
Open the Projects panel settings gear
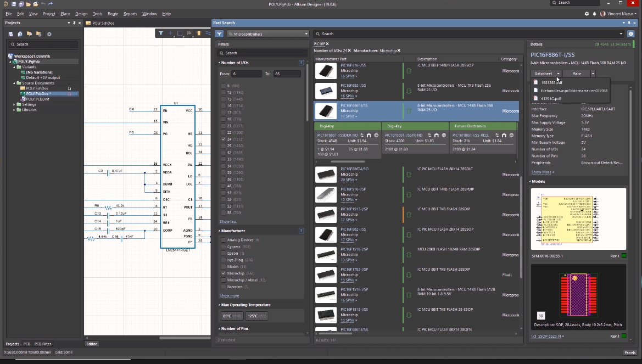point(49,34)
